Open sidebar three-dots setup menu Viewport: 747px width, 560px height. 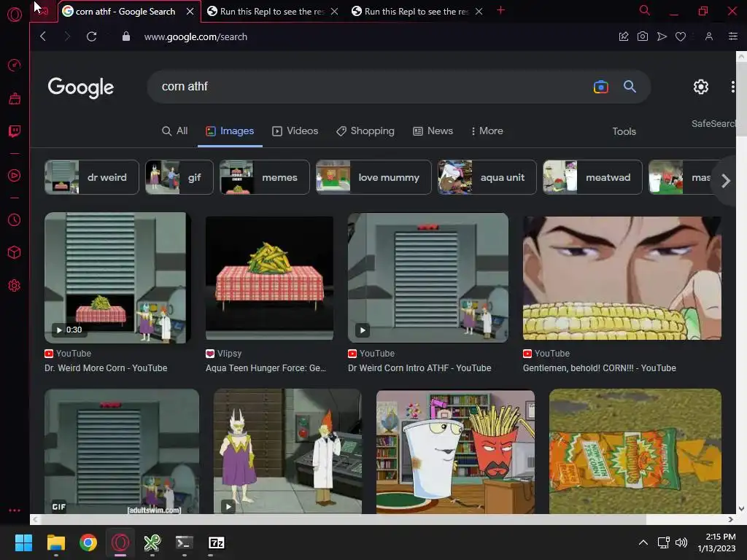coord(15,510)
